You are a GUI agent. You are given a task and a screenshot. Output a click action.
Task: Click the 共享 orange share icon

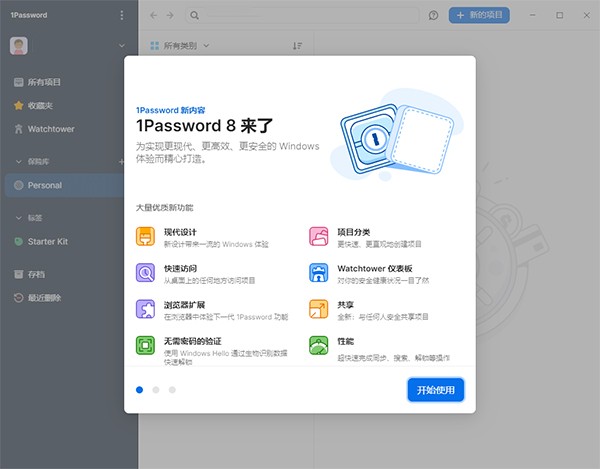[319, 309]
